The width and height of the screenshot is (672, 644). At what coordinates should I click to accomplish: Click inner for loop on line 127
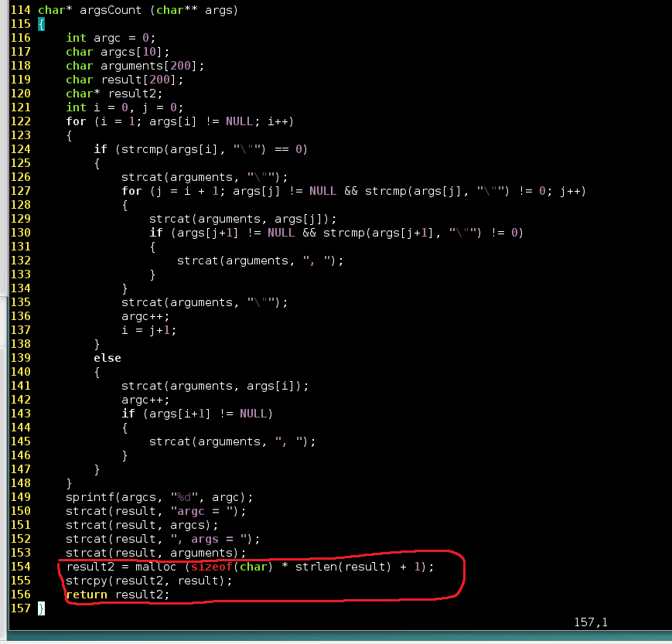(x=353, y=191)
